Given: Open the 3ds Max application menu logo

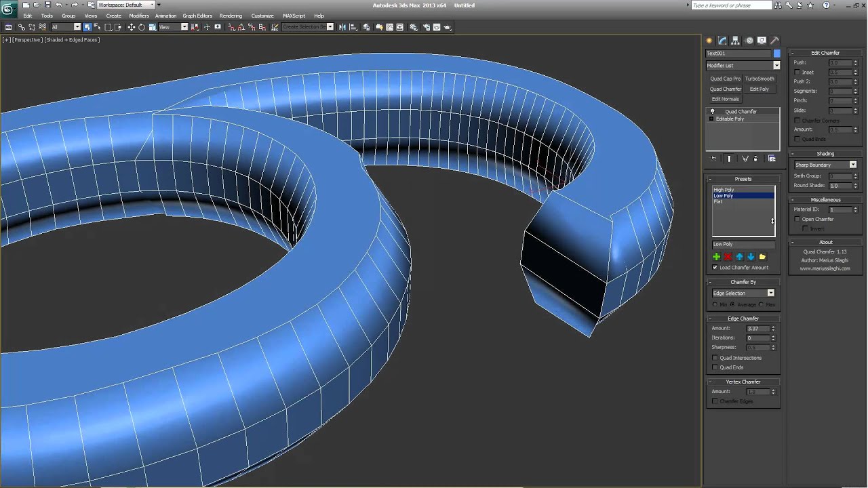Looking at the screenshot, I should click(x=9, y=9).
